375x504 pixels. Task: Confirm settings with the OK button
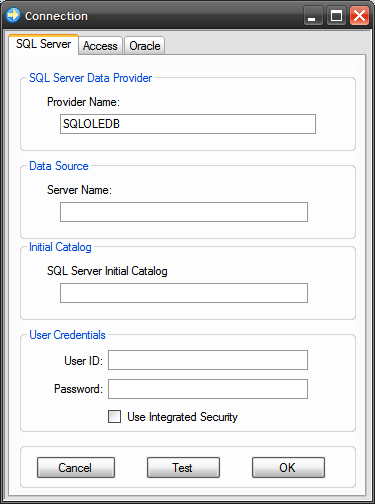[288, 467]
